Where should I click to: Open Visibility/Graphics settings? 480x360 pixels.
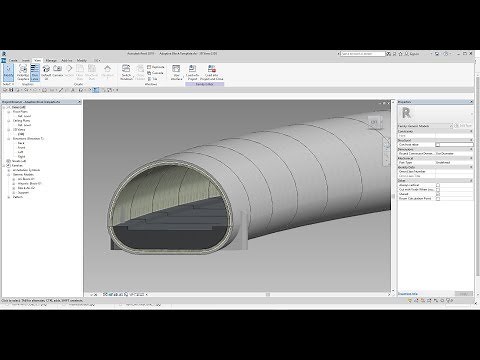(23, 72)
